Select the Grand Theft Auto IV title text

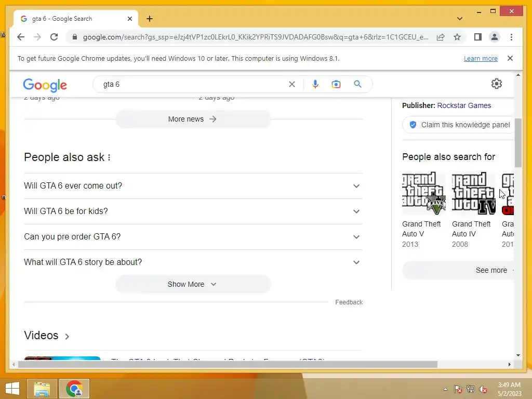click(471, 229)
